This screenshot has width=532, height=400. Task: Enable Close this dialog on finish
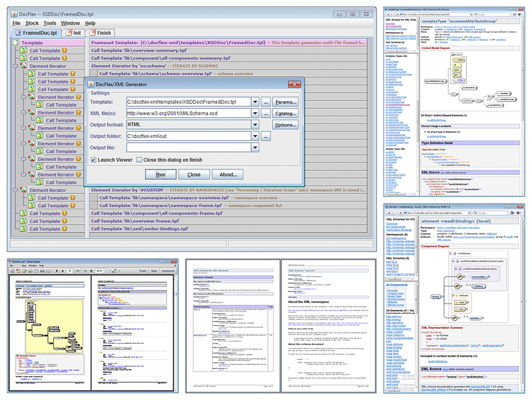click(140, 160)
